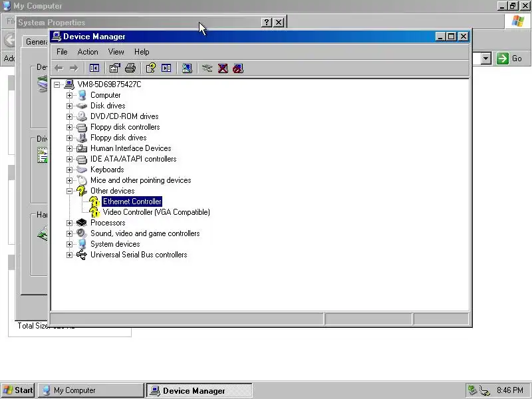
Task: Toggle the show/hide console tree button
Action: (x=94, y=68)
